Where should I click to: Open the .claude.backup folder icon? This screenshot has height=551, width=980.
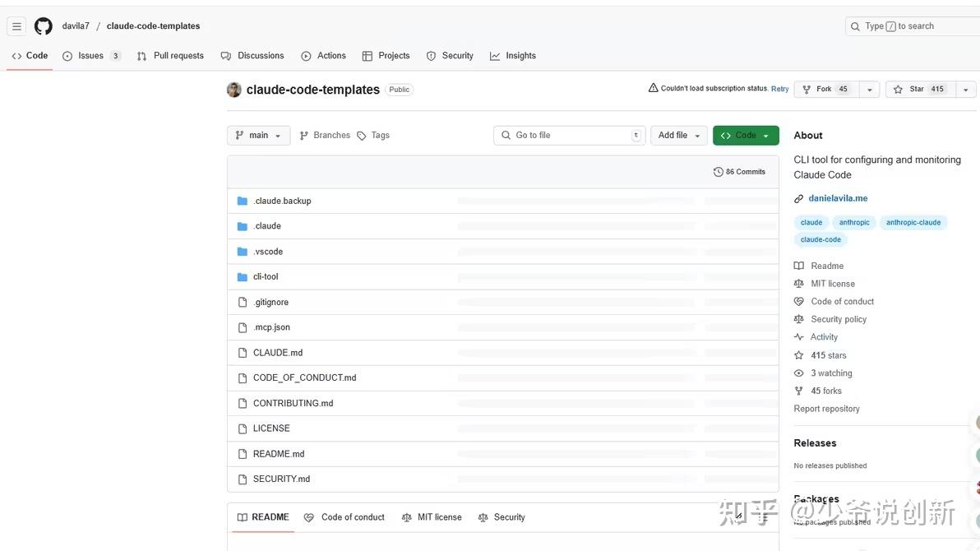(243, 201)
